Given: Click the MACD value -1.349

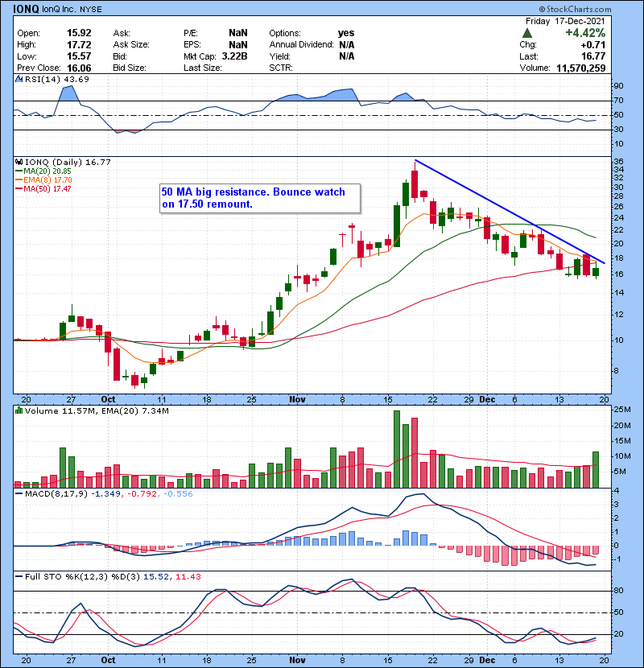Looking at the screenshot, I should (105, 494).
